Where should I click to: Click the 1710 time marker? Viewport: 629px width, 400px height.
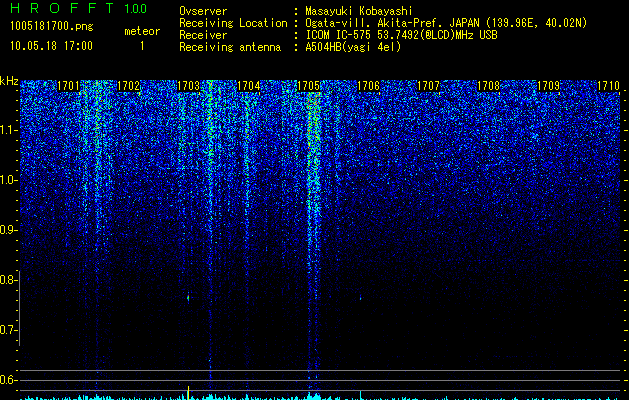click(608, 86)
